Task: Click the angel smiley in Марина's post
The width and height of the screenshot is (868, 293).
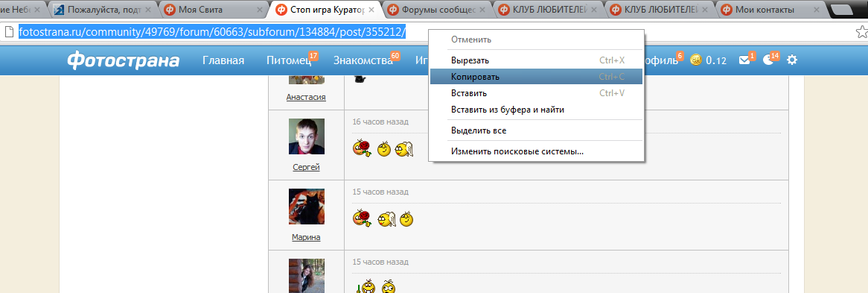Action: pos(386,220)
